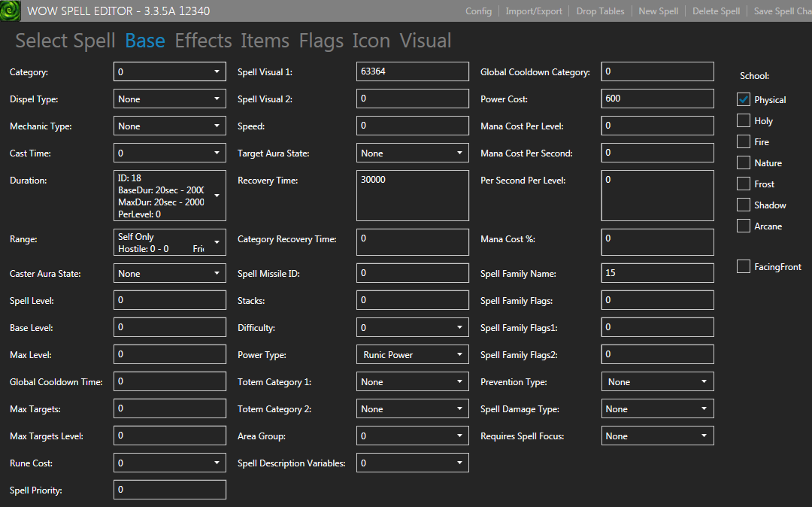Toggle the Physical school checkbox
Image resolution: width=812 pixels, height=507 pixels.
[744, 99]
